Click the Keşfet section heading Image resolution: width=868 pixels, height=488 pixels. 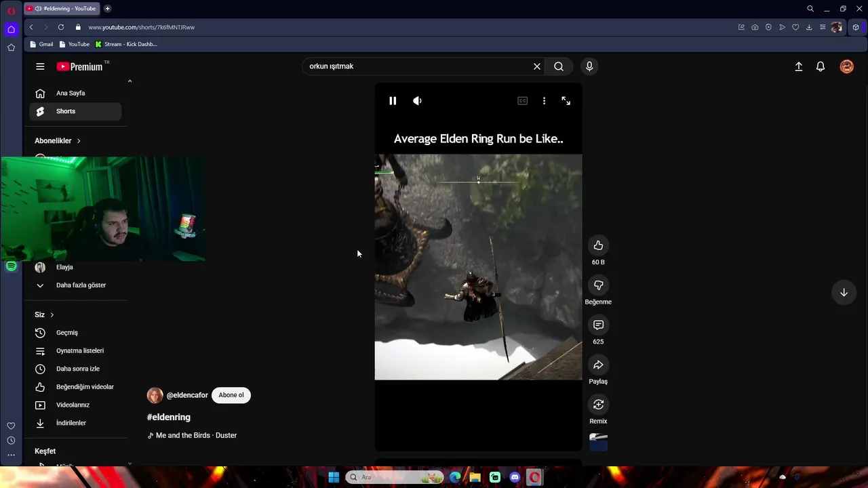click(45, 451)
